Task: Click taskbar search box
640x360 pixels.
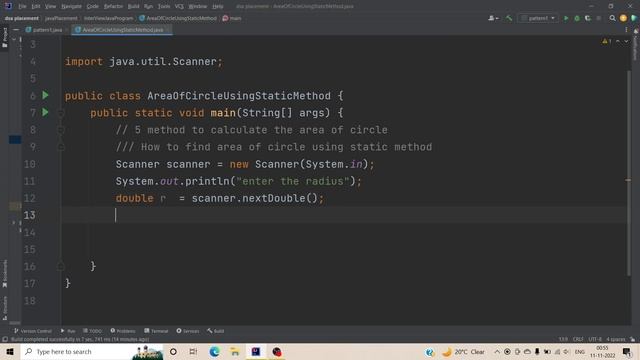Action: 92,351
